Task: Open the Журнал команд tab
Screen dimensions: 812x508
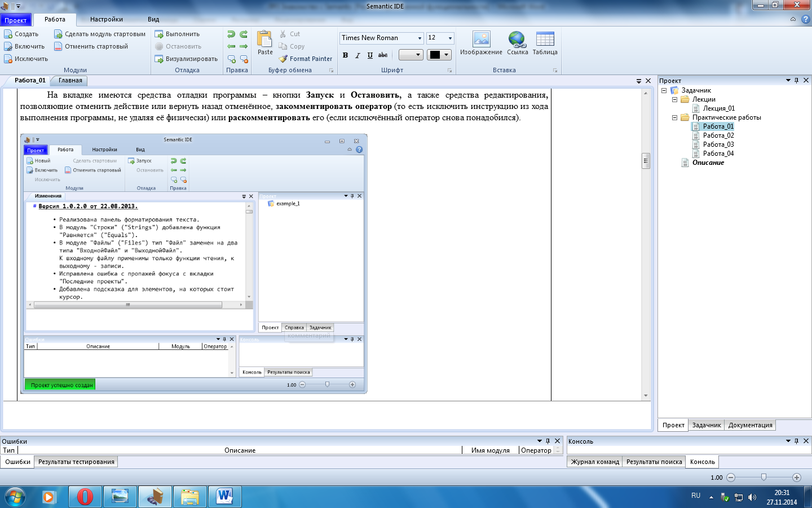Action: tap(595, 462)
